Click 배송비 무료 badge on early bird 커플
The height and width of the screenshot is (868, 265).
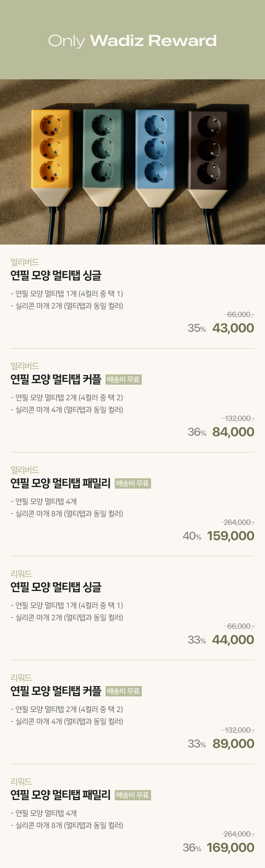point(123,379)
